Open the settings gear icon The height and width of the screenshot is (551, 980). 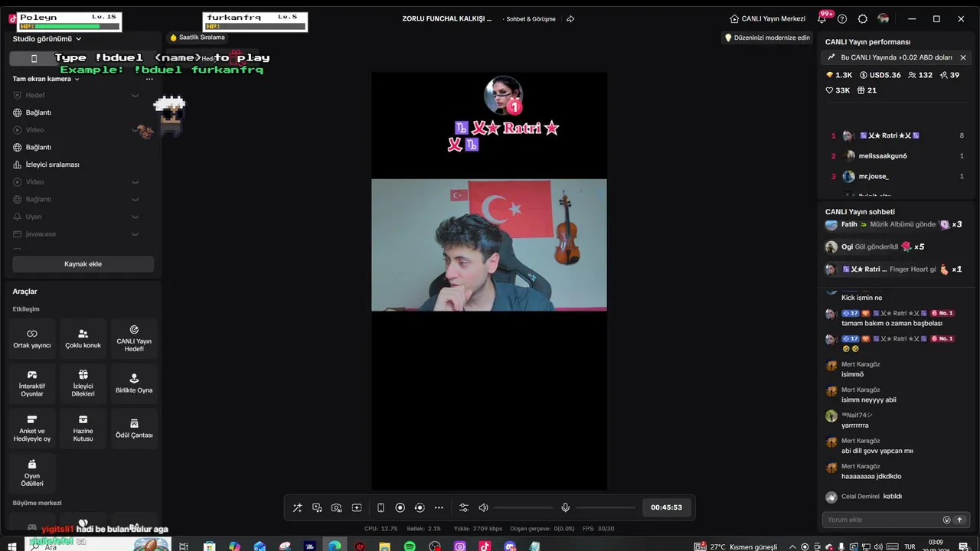[x=863, y=19]
